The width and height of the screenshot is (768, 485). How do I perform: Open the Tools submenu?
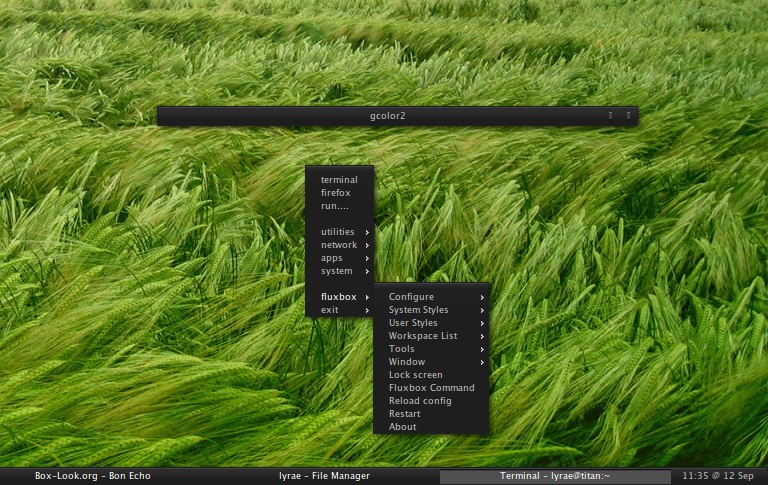[432, 349]
